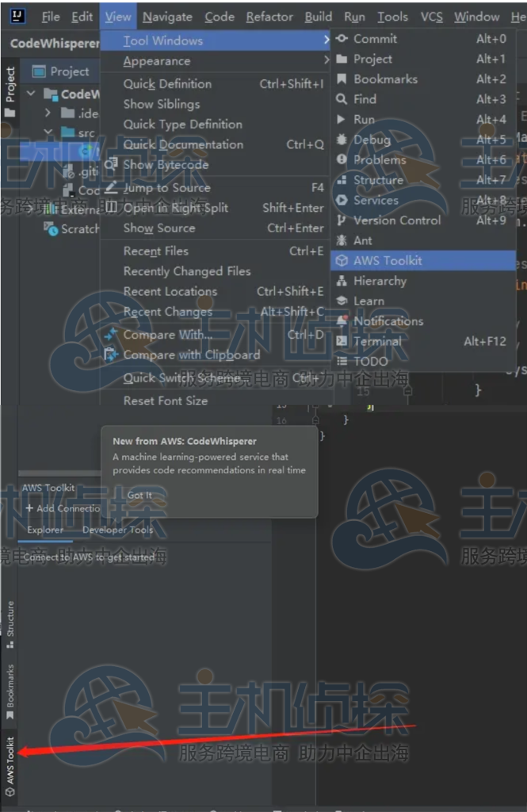Toggle the Bookmarks side strip button

pyautogui.click(x=10, y=691)
